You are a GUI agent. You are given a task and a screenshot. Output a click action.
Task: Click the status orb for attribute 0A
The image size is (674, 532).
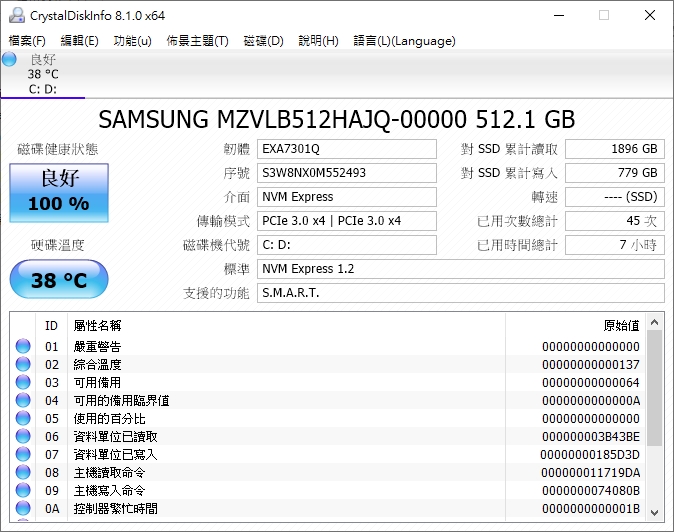23,508
